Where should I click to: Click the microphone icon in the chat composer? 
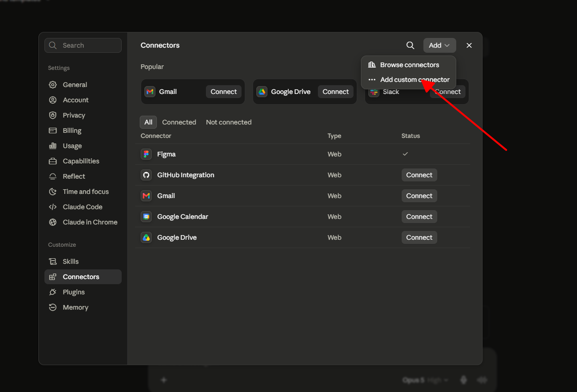(463, 380)
